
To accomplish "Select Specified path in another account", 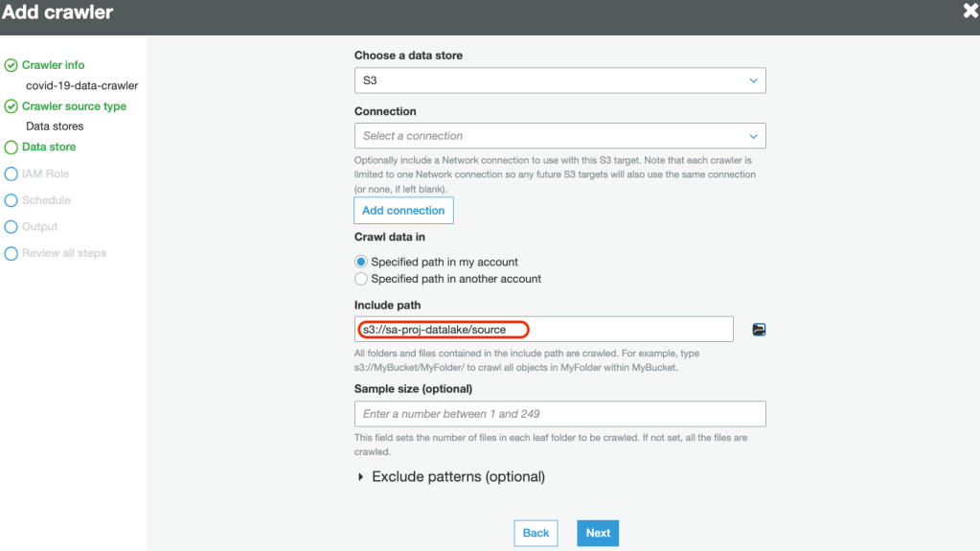I will (x=361, y=279).
